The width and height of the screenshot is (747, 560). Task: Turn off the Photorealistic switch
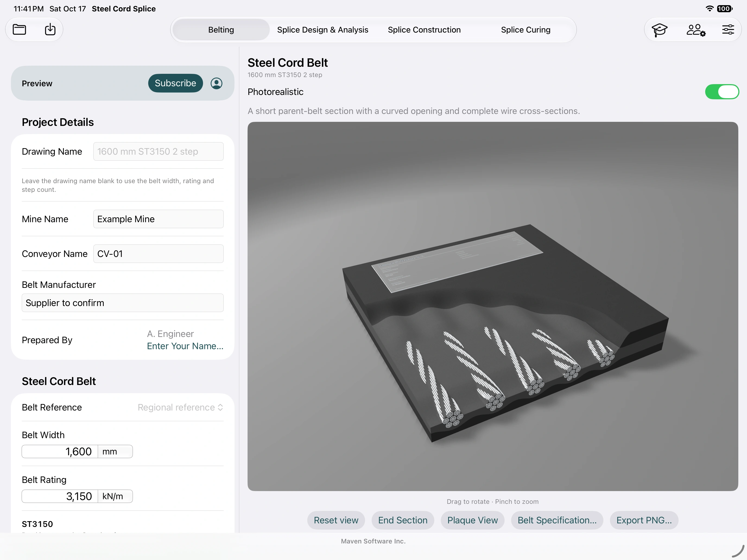[722, 92]
